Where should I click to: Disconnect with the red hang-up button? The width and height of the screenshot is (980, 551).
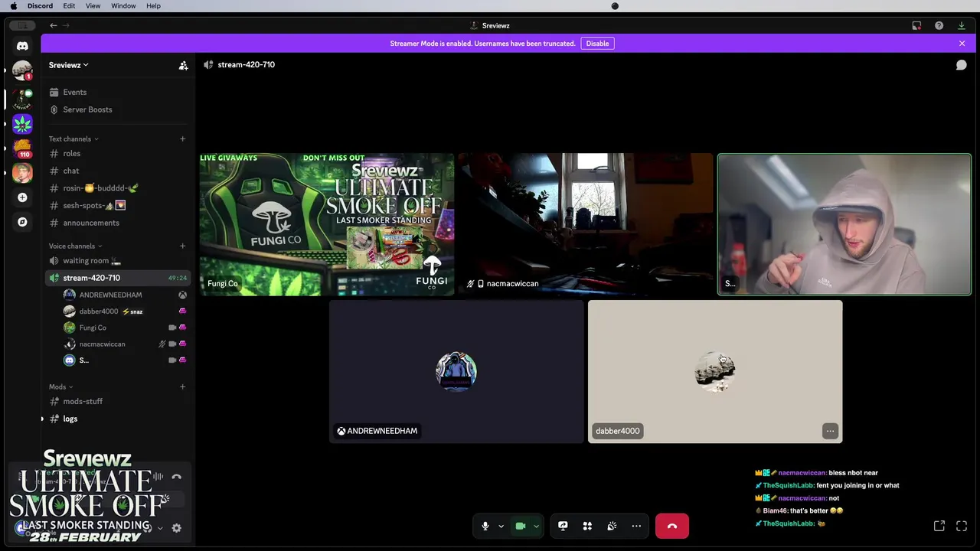[x=671, y=526]
